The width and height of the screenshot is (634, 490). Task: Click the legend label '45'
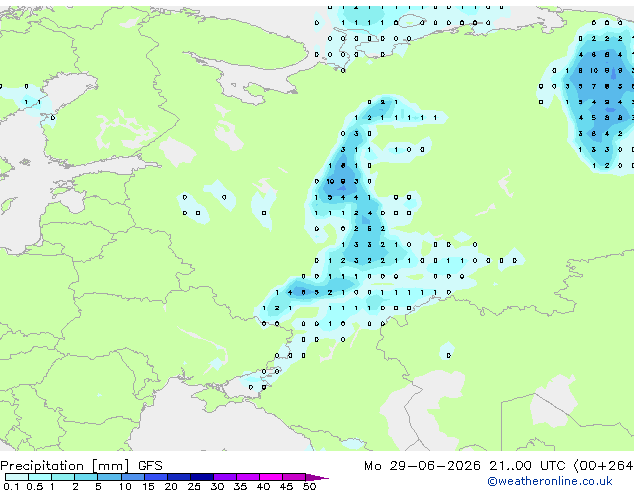[287, 486]
